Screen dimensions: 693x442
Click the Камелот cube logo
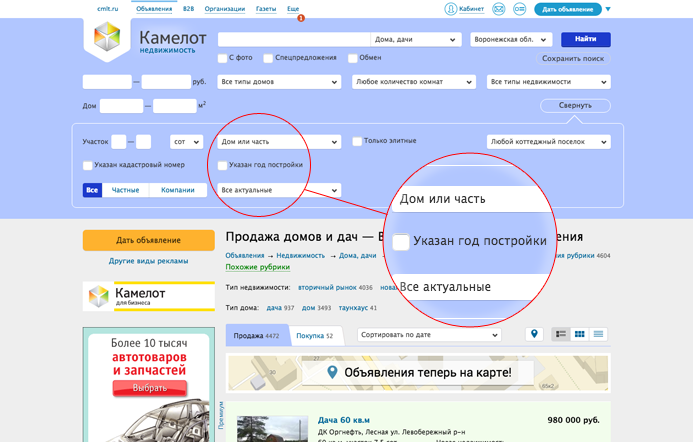[106, 42]
